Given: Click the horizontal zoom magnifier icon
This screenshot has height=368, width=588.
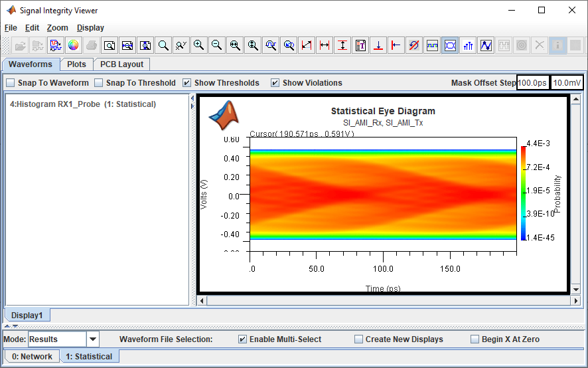Looking at the screenshot, I should 235,45.
